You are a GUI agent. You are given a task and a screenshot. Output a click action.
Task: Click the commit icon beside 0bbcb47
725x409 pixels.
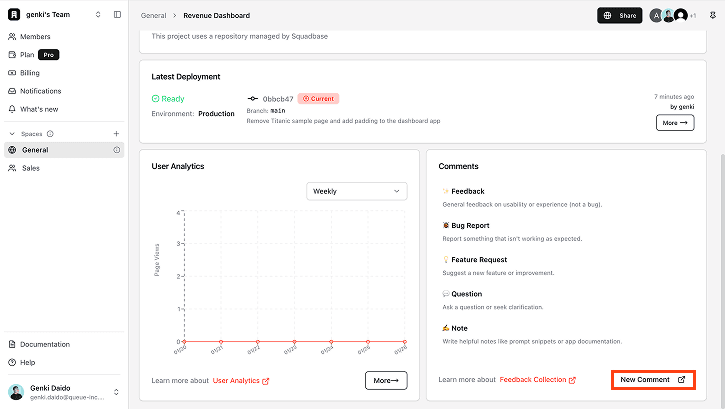click(252, 99)
